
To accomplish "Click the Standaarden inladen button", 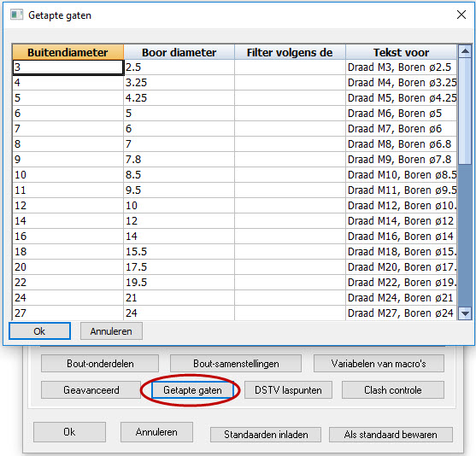I will click(266, 435).
